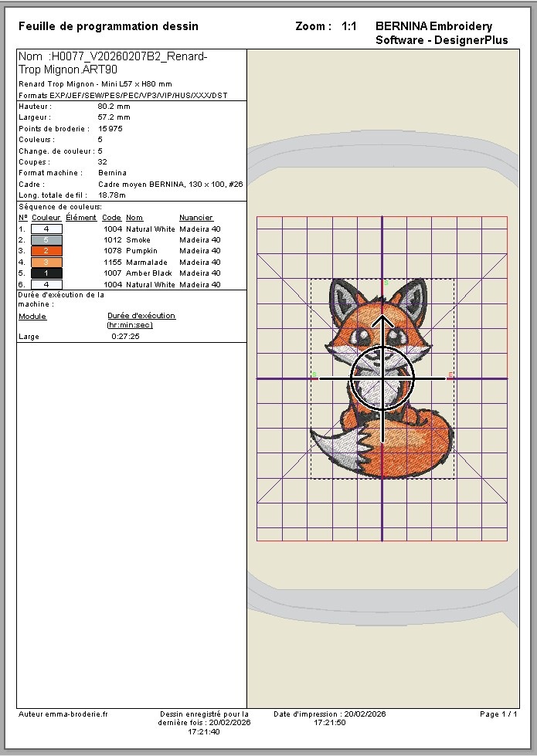Click the machine format value 'Bernina'

pyautogui.click(x=112, y=173)
